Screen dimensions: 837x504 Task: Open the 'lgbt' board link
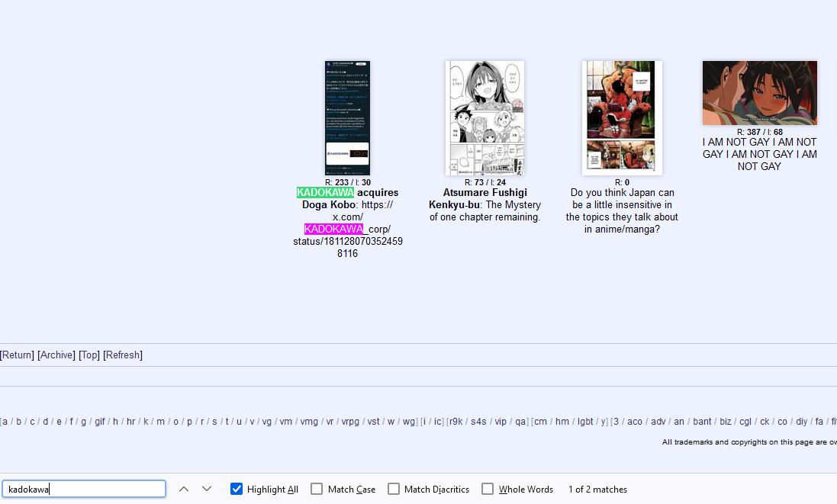[585, 422]
